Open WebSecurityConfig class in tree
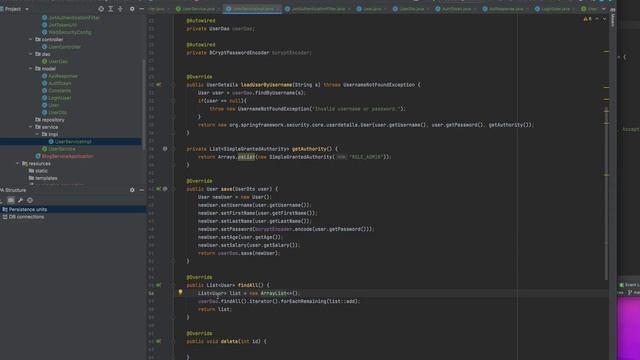 [x=67, y=32]
